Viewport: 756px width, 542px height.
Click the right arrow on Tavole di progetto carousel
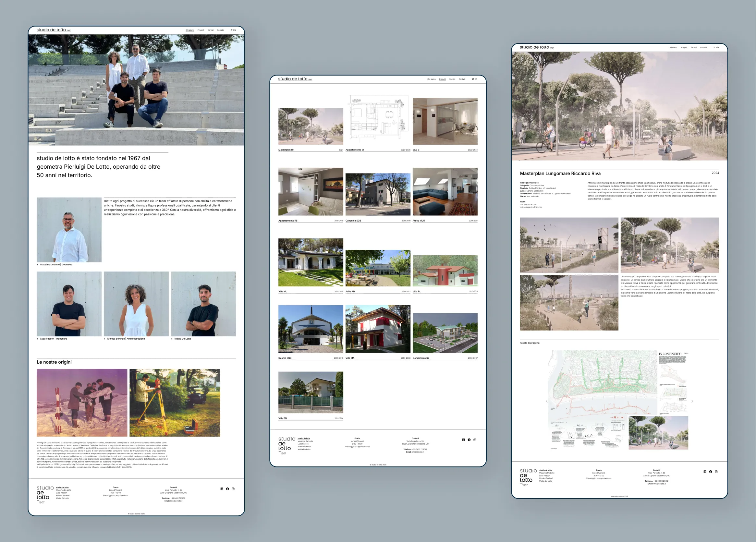pyautogui.click(x=693, y=401)
